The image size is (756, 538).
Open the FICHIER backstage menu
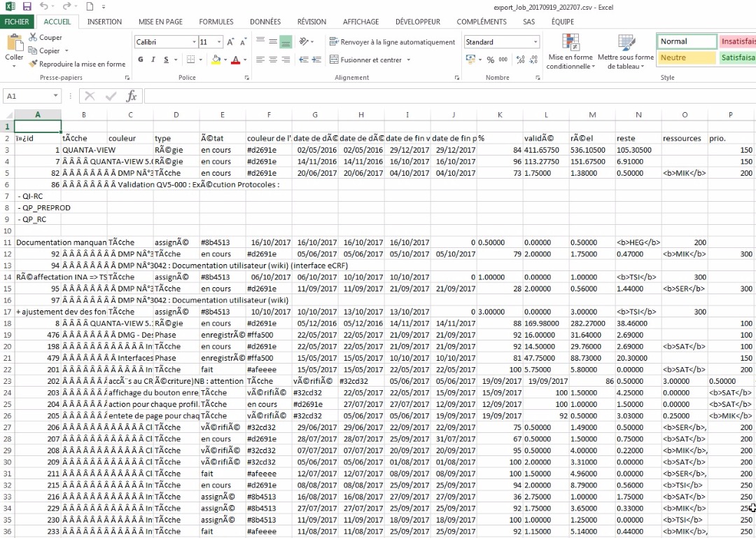point(17,22)
